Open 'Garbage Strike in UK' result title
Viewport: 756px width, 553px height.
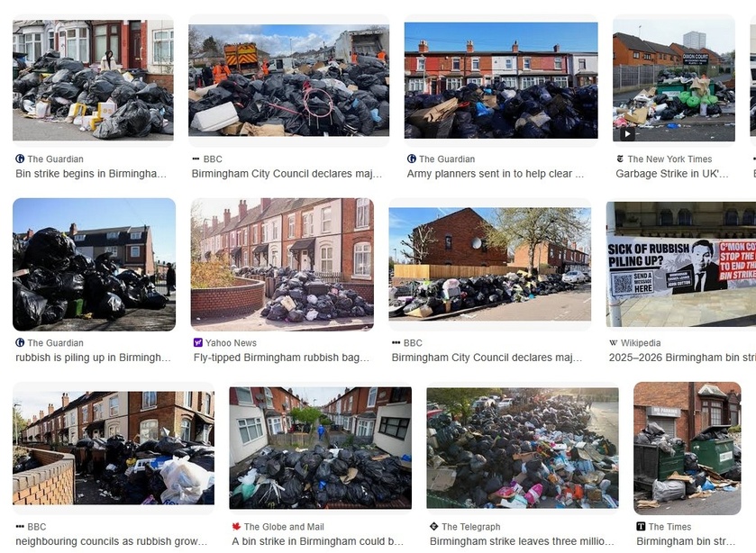pos(672,174)
